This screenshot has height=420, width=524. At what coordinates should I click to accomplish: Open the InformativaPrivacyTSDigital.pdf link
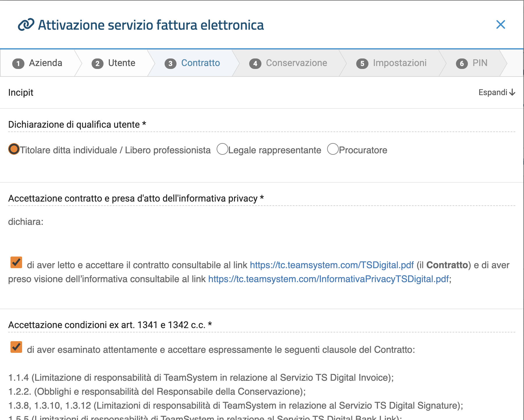(x=329, y=279)
